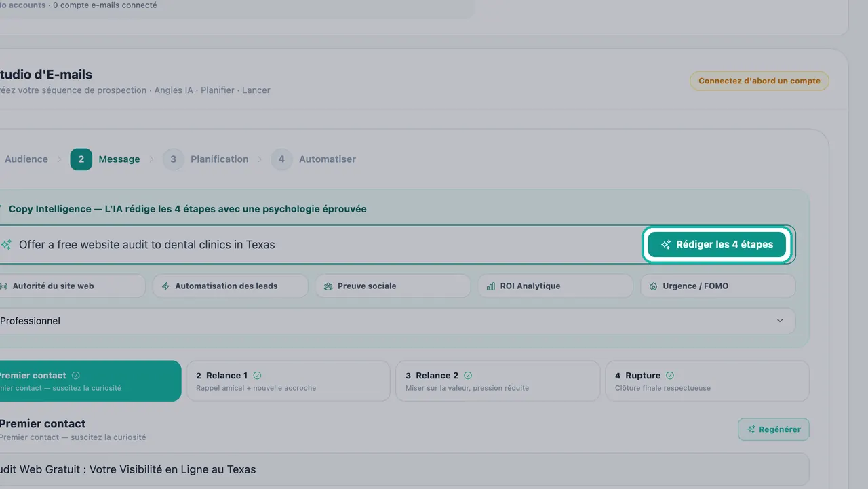
Task: Click sparkle icon in Rédiger les 4 étapes
Action: (x=666, y=245)
